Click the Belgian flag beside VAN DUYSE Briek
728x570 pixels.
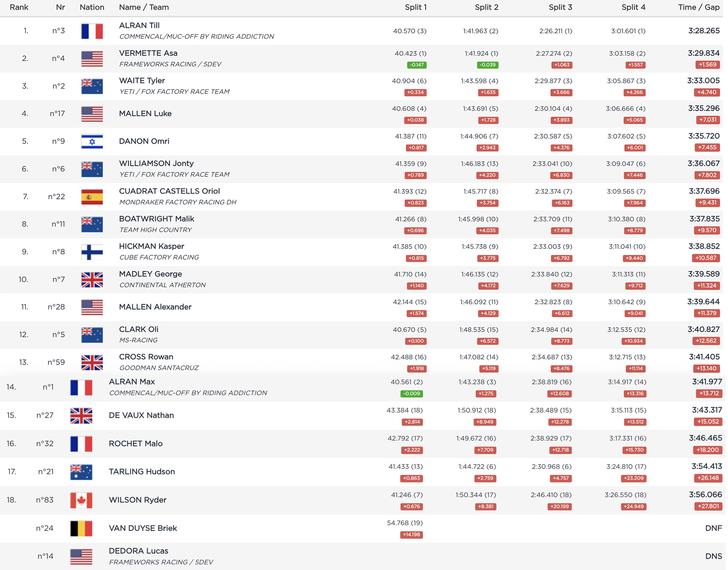pos(81,529)
